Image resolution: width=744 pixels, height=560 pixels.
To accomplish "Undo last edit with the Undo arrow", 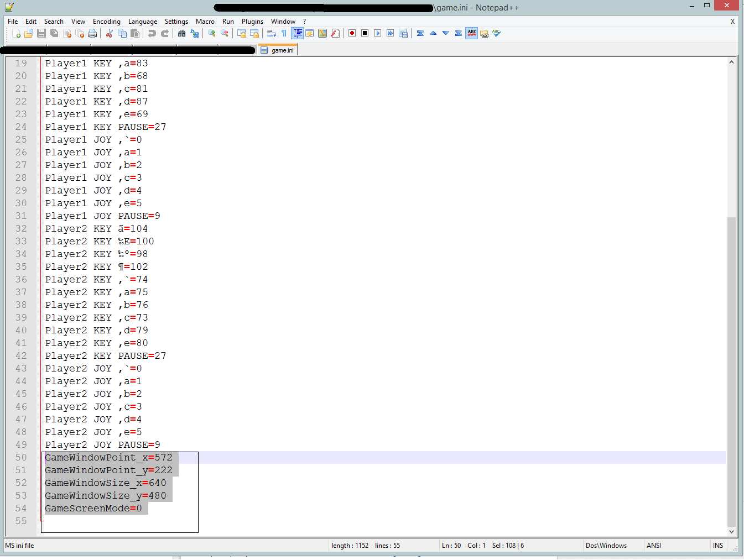I will (152, 34).
